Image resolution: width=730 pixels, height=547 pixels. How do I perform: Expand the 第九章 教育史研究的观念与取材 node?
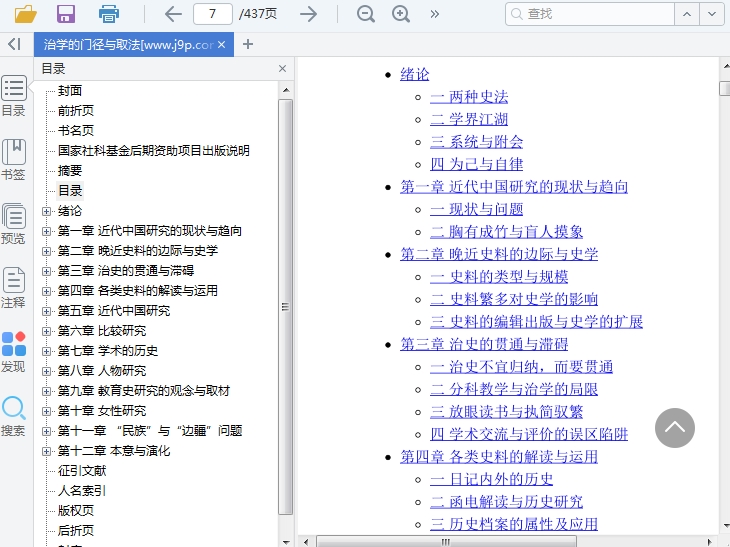(46, 391)
